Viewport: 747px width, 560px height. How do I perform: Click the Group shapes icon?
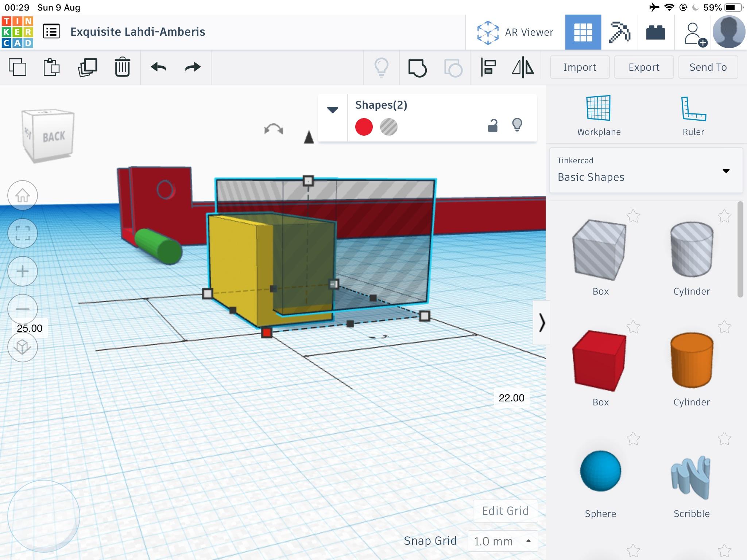pyautogui.click(x=417, y=67)
